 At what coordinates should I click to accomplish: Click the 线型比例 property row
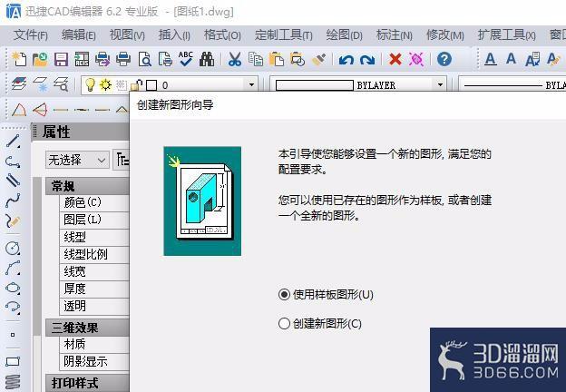tap(93, 254)
